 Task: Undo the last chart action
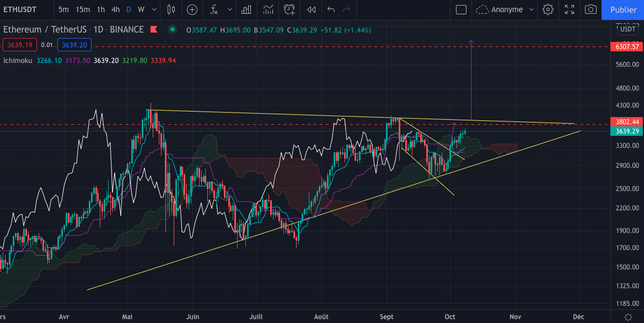330,9
